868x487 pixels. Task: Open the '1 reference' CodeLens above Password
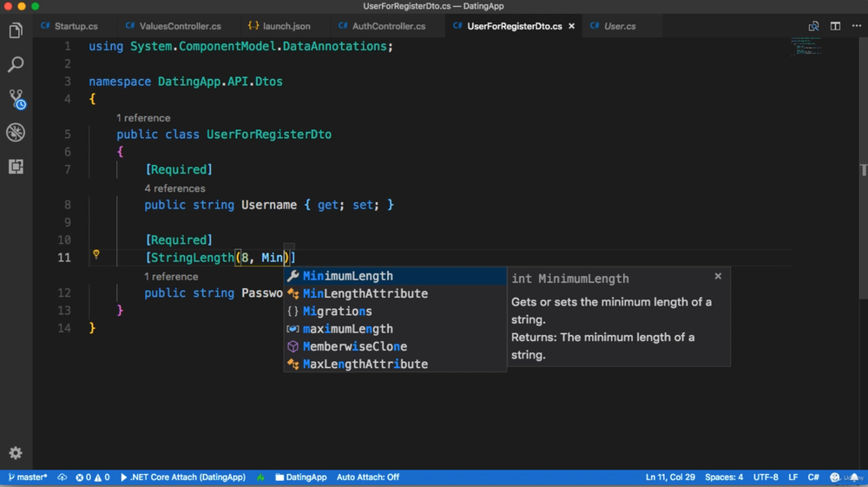pyautogui.click(x=171, y=277)
